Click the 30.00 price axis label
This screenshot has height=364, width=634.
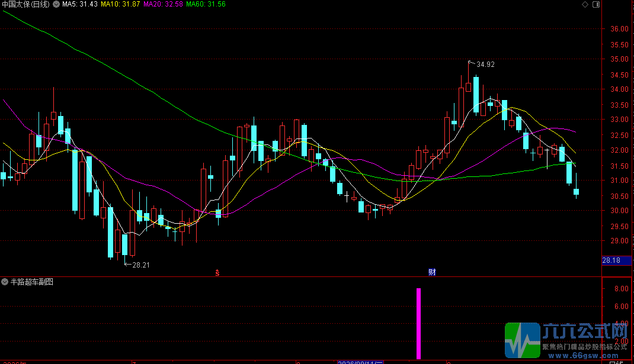point(619,211)
